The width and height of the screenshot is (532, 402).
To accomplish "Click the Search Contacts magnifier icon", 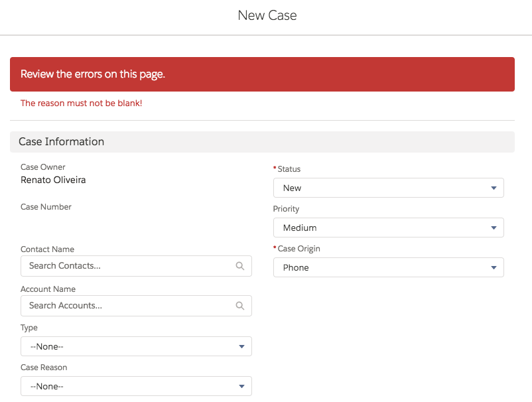I will [239, 265].
